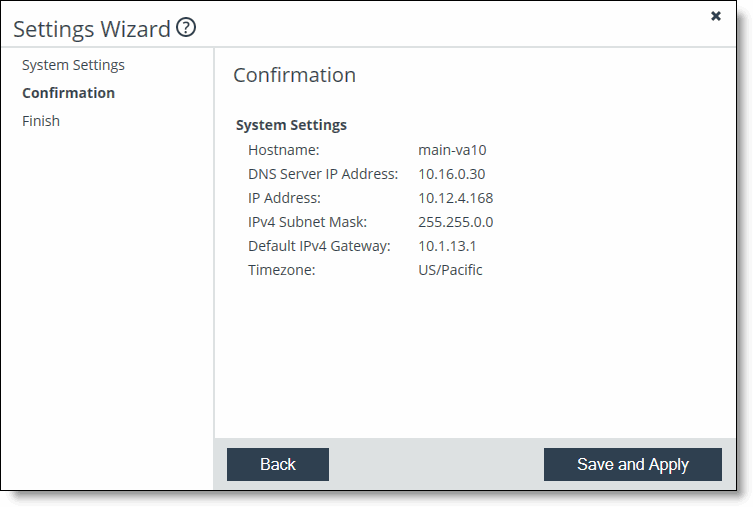The height and width of the screenshot is (507, 753).
Task: Click the DNS Server IP Address label
Action: (x=323, y=174)
